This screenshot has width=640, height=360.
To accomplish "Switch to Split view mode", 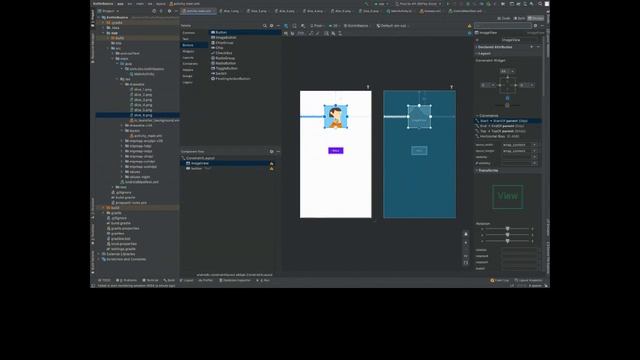I will (520, 18).
